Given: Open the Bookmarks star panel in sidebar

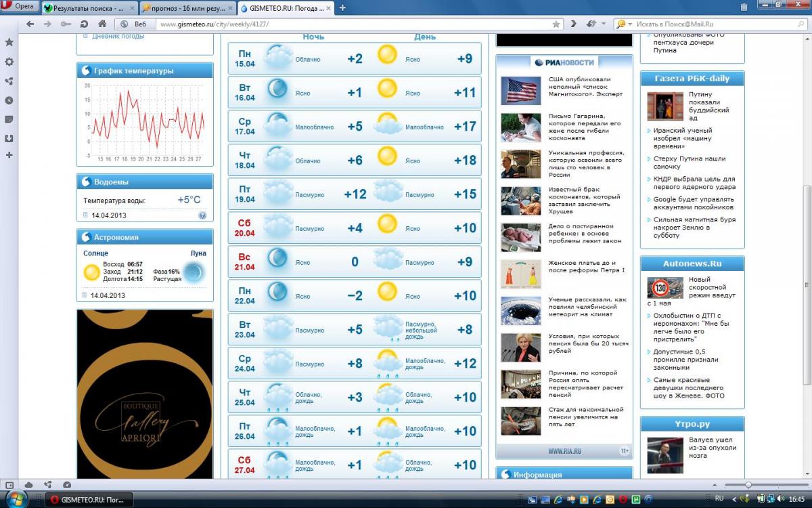Looking at the screenshot, I should [9, 42].
